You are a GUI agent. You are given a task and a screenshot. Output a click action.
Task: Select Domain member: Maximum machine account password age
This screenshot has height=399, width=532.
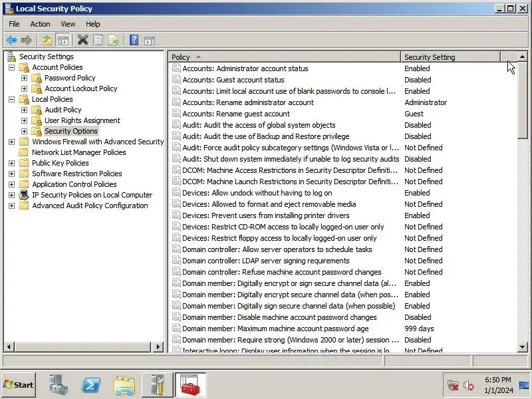coord(275,329)
